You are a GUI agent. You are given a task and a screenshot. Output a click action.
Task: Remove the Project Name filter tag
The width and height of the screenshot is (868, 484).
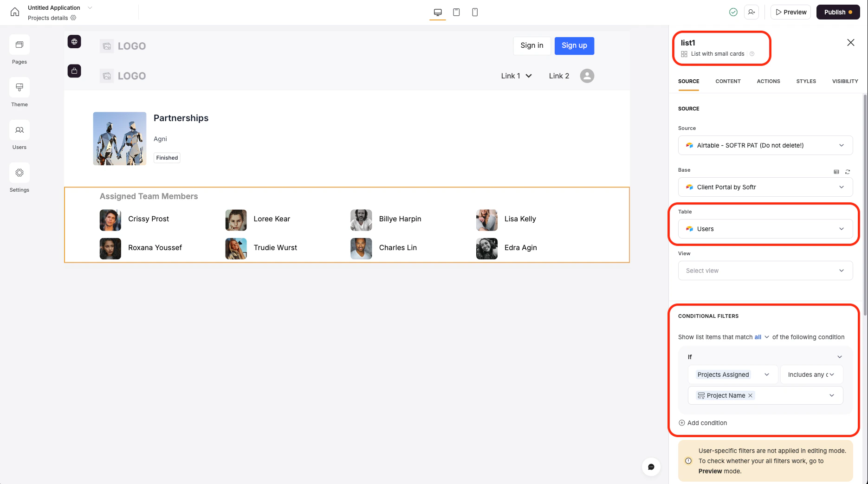click(750, 395)
